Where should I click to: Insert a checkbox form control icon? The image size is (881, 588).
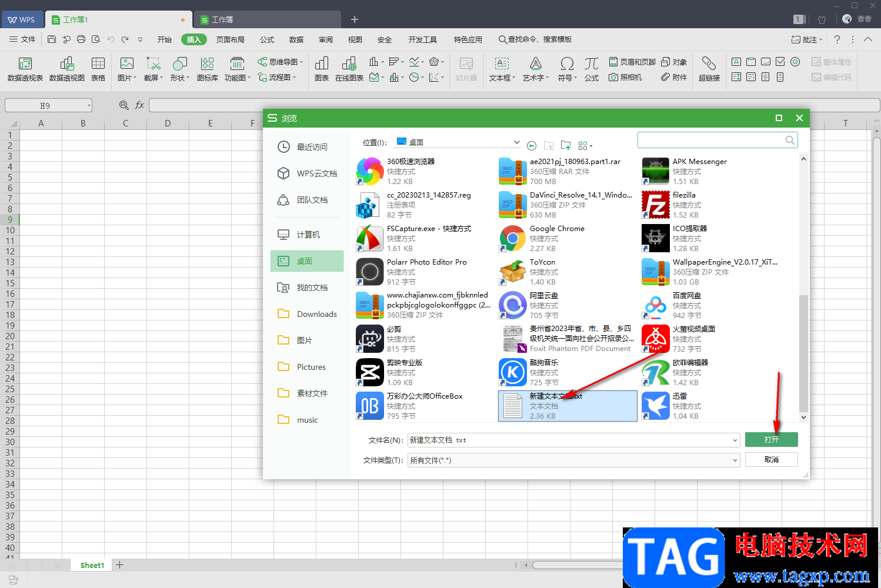coord(780,62)
